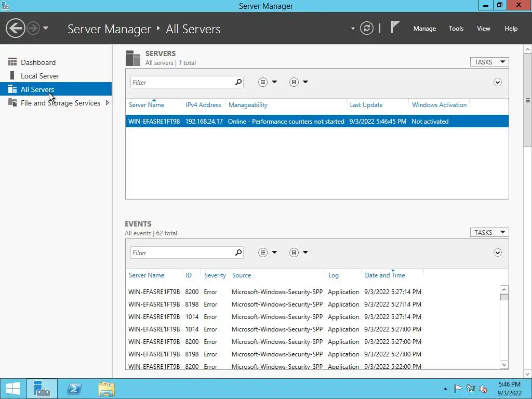Open navigation history dropdown beside forward arrow
Screen dimensions: 532x399
pyautogui.click(x=46, y=28)
